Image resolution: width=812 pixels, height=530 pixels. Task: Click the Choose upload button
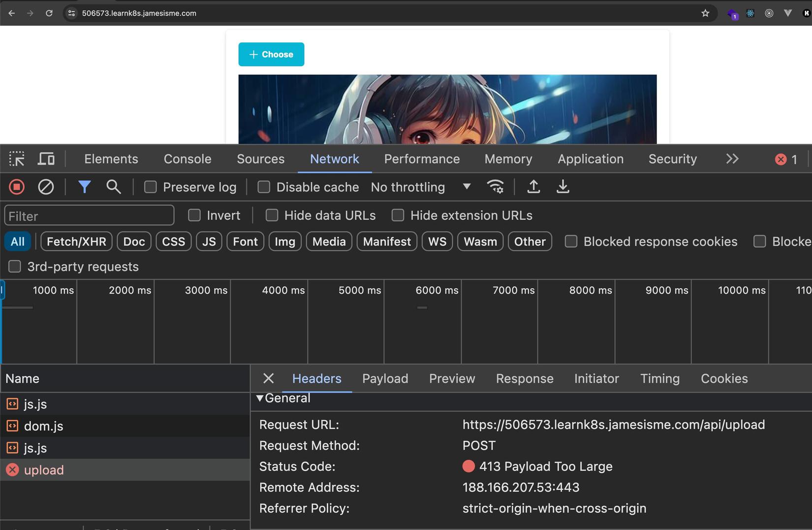pos(271,54)
